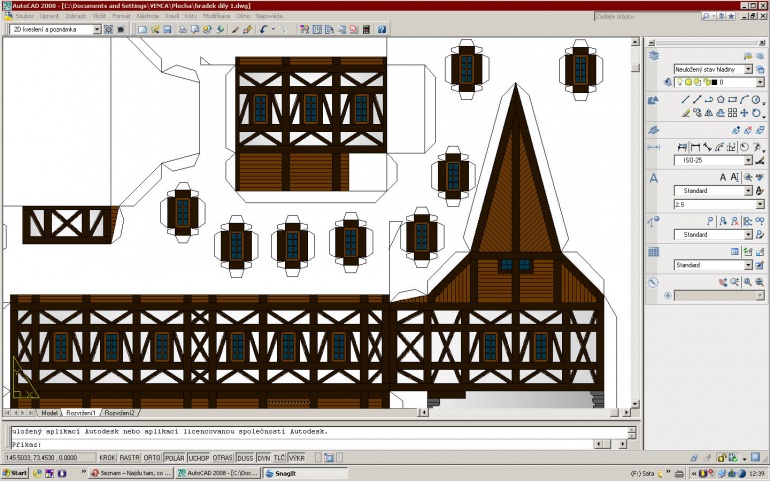Toggle DYN dynamic input button
Viewport: 770px width, 481px height.
click(x=264, y=458)
